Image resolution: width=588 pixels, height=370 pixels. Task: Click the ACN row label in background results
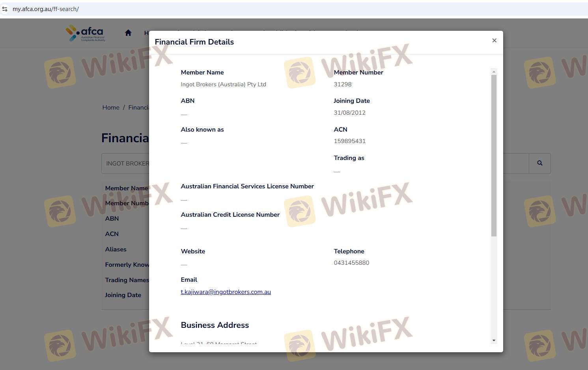112,234
